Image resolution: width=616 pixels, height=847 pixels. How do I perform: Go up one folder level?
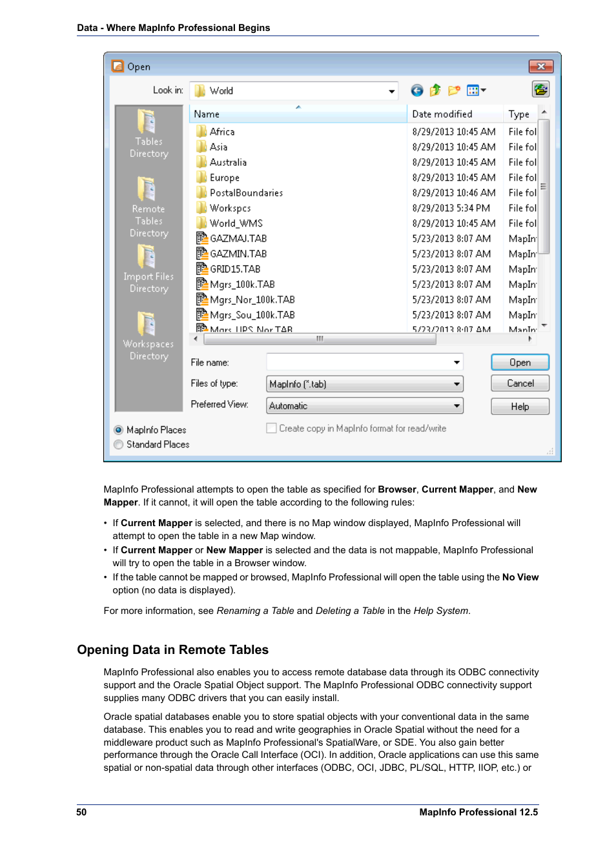435,90
